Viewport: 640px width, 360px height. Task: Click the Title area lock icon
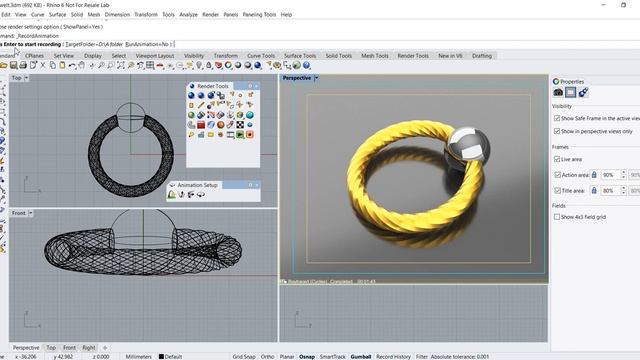pyautogui.click(x=594, y=191)
